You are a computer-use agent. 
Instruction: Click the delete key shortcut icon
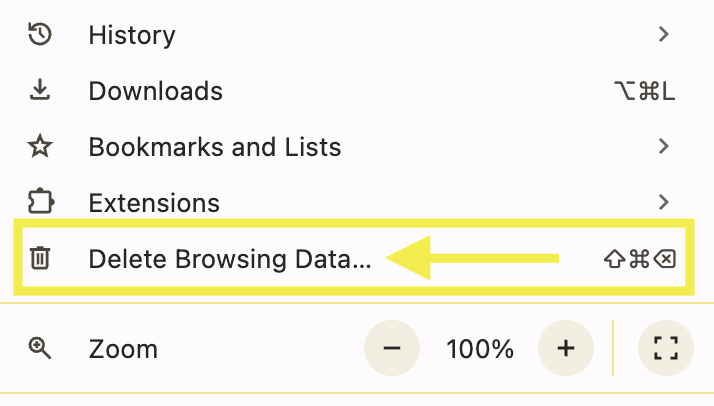[x=665, y=259]
